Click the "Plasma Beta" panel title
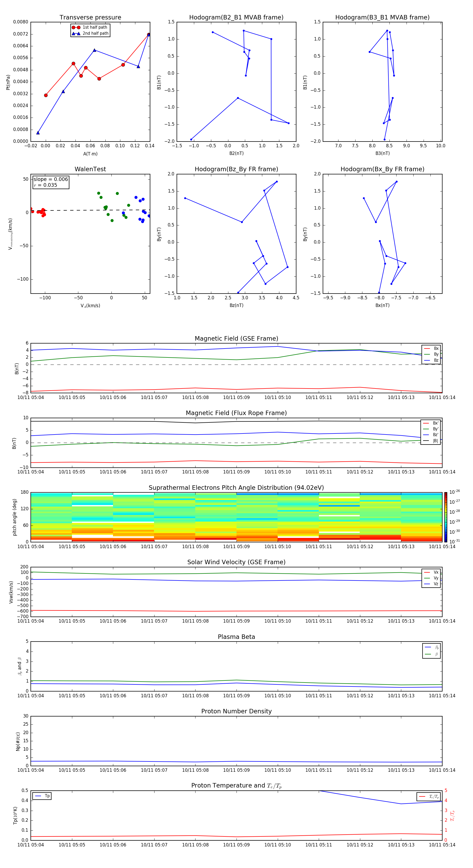473x868 pixels. (236, 637)
